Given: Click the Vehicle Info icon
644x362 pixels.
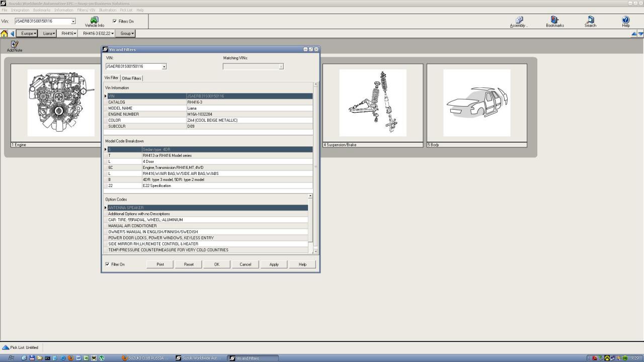Looking at the screenshot, I should pos(94,21).
